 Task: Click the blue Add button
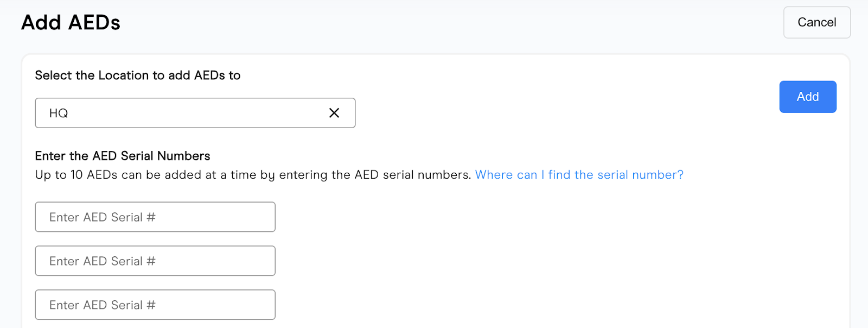coord(807,97)
